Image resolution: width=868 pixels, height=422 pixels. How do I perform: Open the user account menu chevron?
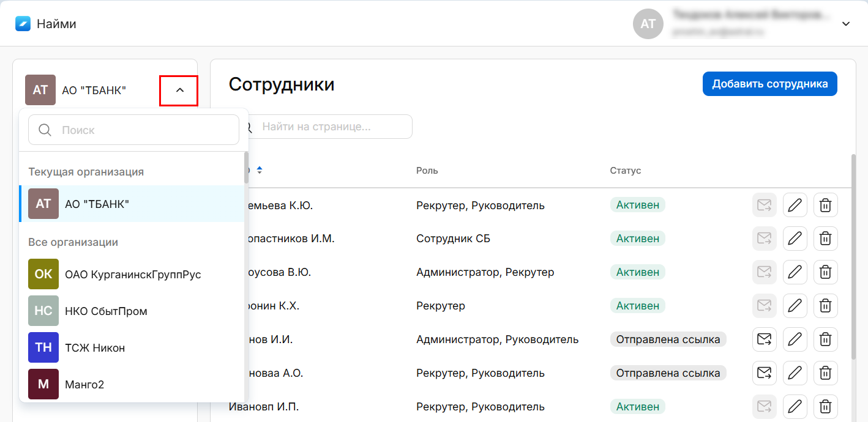pyautogui.click(x=846, y=24)
